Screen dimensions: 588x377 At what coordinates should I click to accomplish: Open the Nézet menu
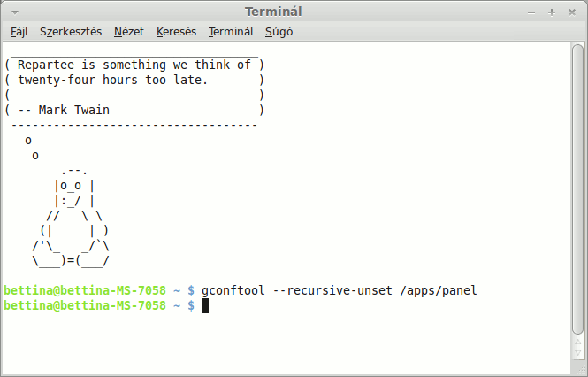[128, 32]
